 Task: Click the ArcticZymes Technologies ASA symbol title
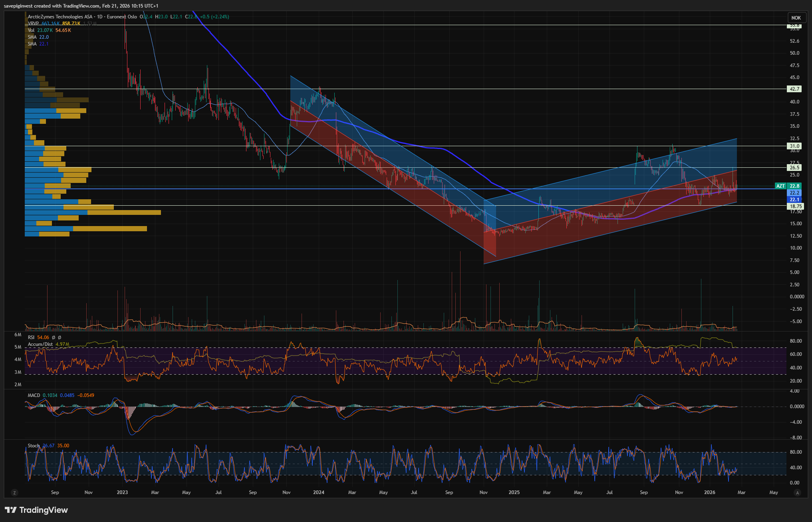click(60, 17)
